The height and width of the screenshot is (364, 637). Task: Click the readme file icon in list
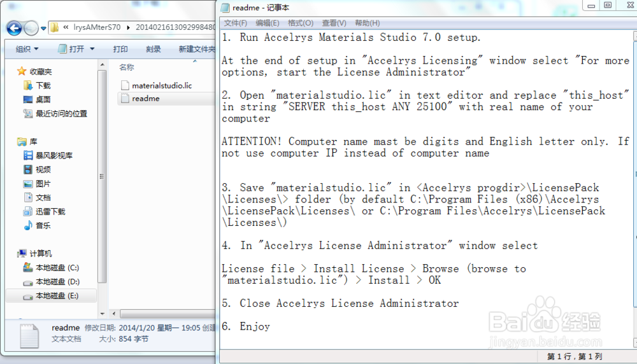pyautogui.click(x=125, y=98)
